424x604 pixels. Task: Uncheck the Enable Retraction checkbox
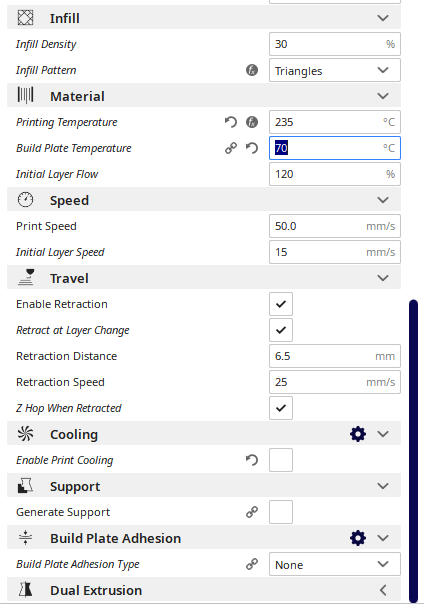(281, 304)
